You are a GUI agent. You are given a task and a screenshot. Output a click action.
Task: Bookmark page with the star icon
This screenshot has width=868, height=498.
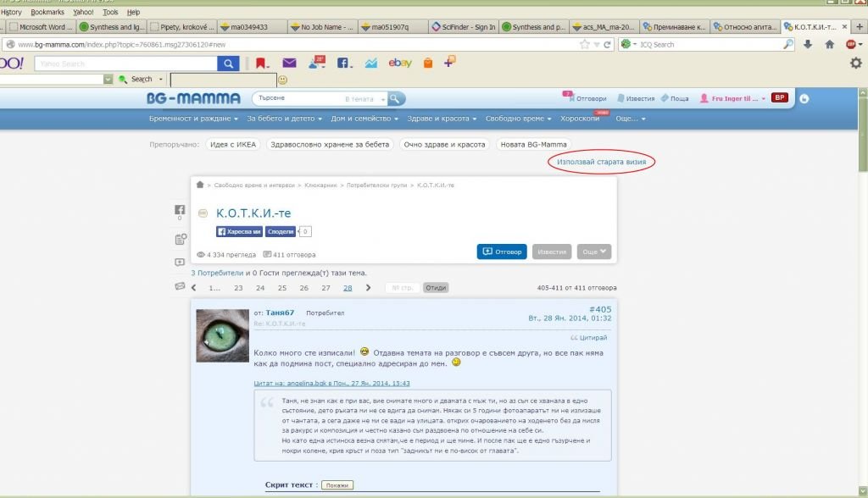(x=585, y=44)
